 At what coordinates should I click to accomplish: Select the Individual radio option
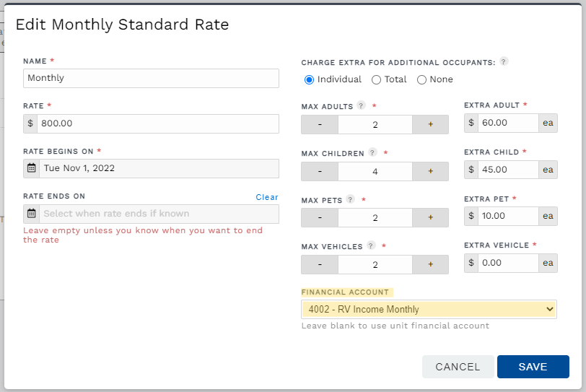[x=309, y=79]
